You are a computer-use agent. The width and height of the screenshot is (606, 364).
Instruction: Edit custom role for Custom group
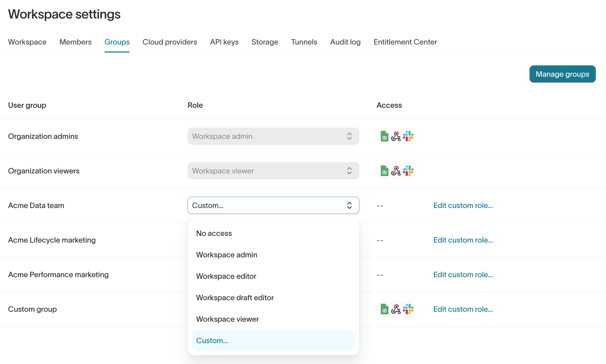pos(463,309)
